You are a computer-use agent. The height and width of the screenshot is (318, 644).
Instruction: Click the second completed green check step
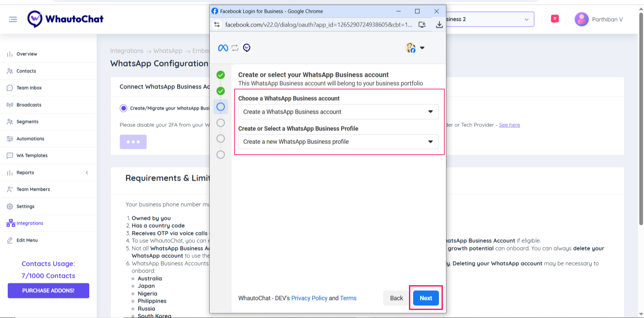[220, 91]
